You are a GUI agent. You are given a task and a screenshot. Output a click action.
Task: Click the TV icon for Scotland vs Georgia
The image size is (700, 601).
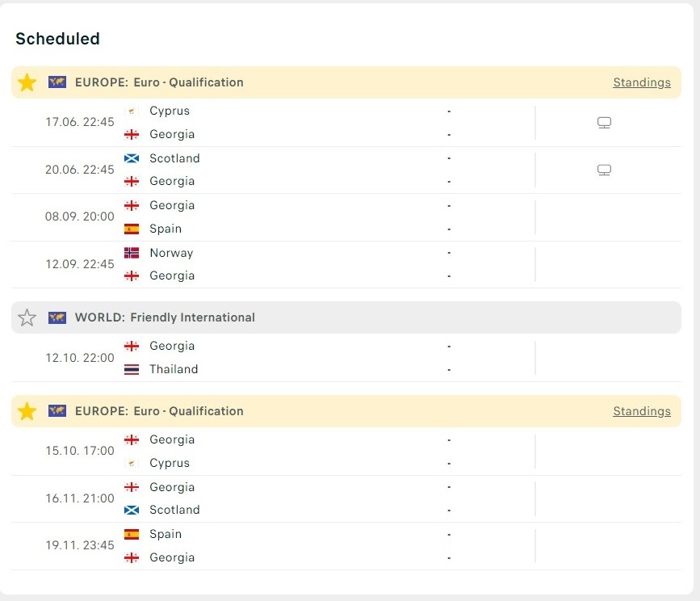tap(604, 170)
